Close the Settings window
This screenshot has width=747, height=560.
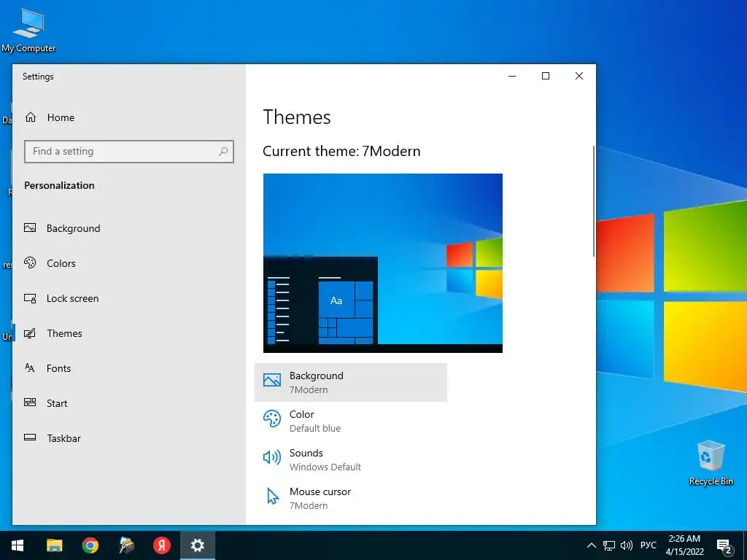[x=578, y=76]
